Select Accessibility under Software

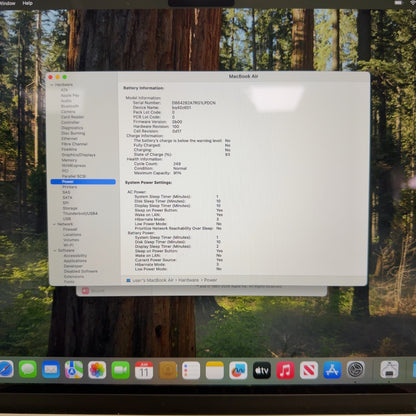(75, 256)
